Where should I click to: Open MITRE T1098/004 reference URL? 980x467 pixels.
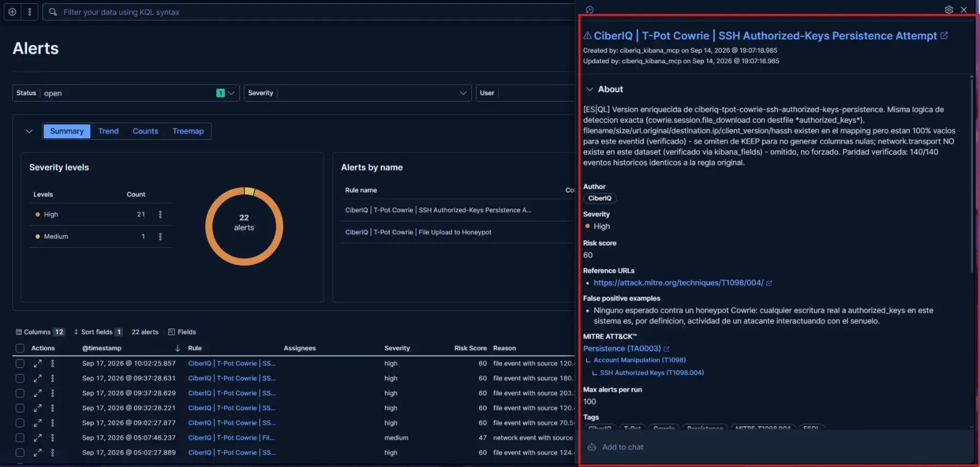(678, 283)
